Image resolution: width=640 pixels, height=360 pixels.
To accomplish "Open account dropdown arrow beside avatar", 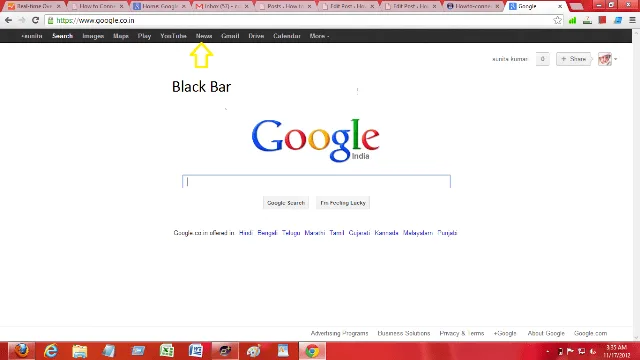I will (x=616, y=59).
